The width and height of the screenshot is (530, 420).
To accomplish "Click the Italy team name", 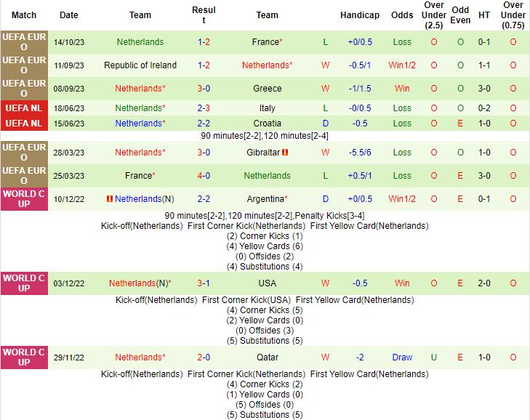I will click(267, 108).
